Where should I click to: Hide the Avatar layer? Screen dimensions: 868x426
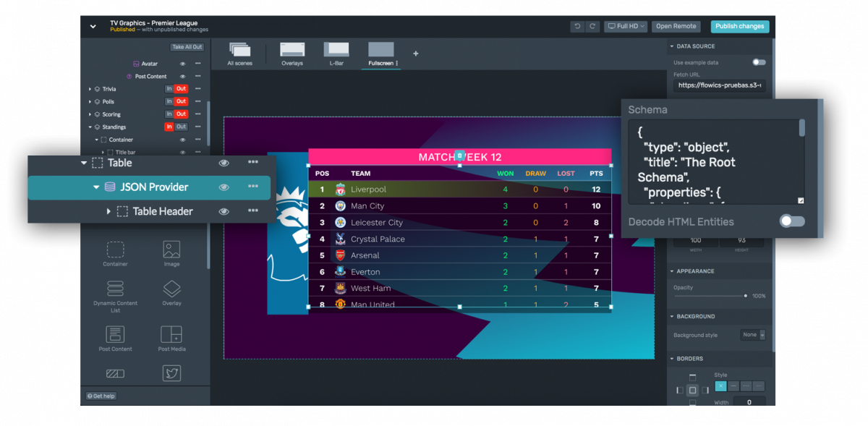tap(183, 64)
